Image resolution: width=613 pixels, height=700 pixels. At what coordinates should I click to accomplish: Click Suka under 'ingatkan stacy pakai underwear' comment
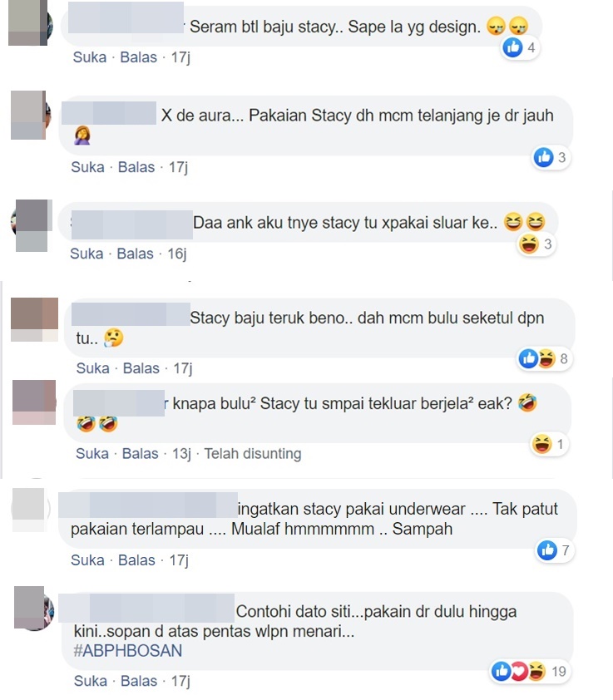87,560
